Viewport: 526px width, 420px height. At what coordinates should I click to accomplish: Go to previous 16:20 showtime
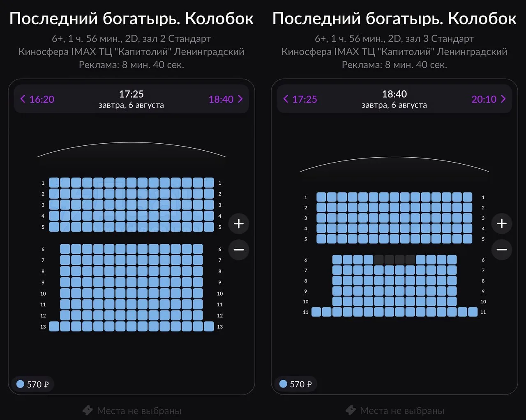[37, 99]
